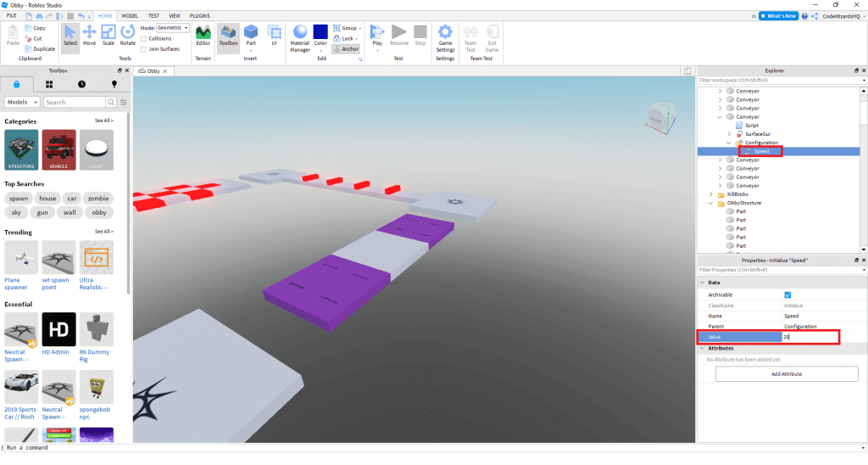Click the Toolbox search field
Screen dimensions: 868x465
pyautogui.click(x=75, y=102)
